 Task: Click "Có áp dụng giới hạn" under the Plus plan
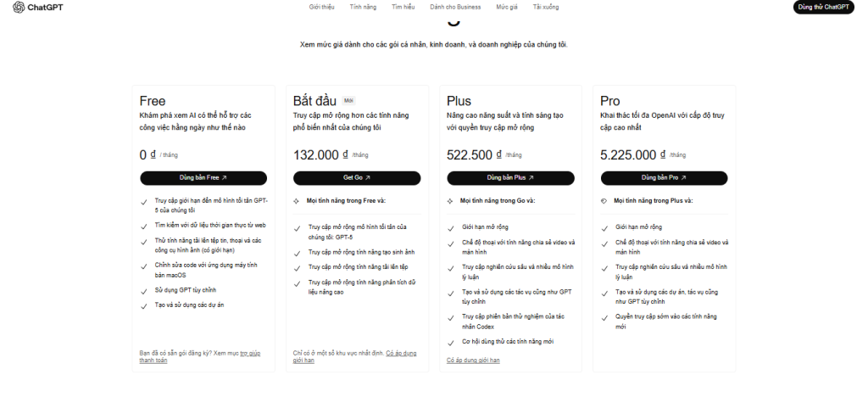[473, 360]
